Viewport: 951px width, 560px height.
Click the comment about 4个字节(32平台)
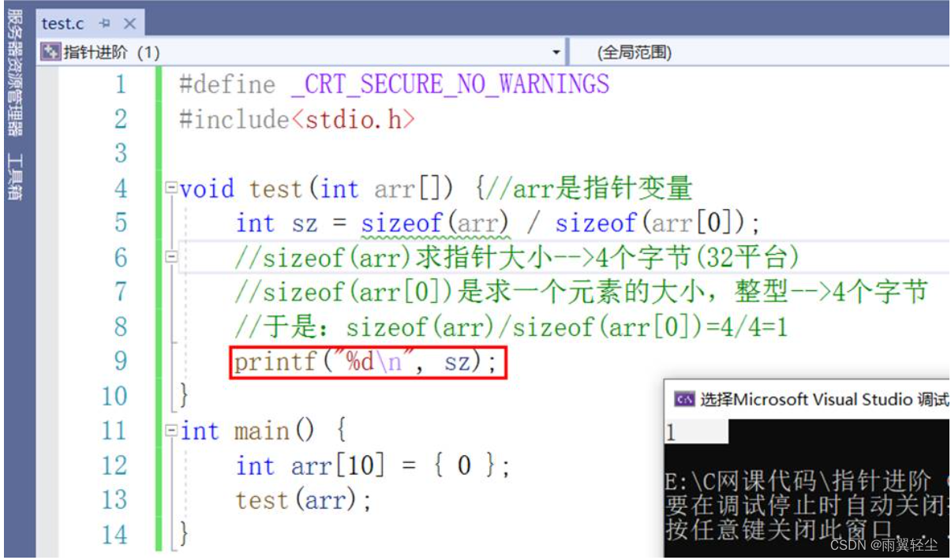click(x=517, y=258)
